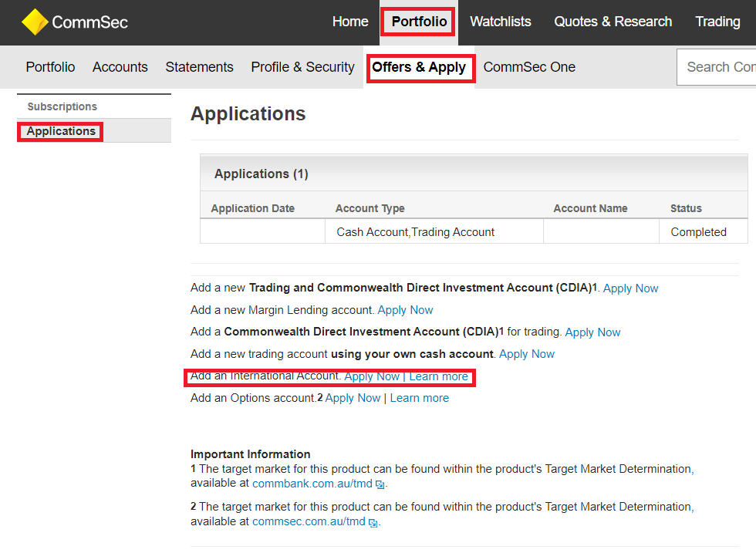756x553 pixels.
Task: Open external link icon after commsec.com.au/tmd
Action: (373, 523)
